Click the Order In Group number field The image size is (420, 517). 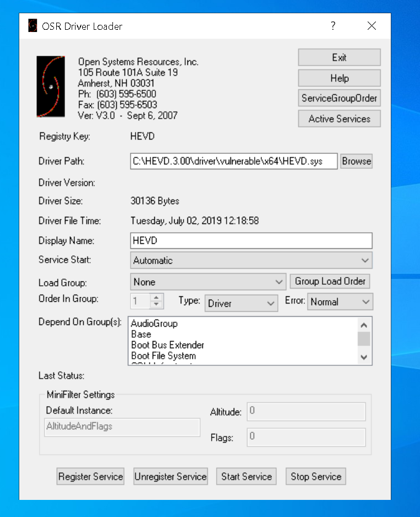[x=141, y=301]
